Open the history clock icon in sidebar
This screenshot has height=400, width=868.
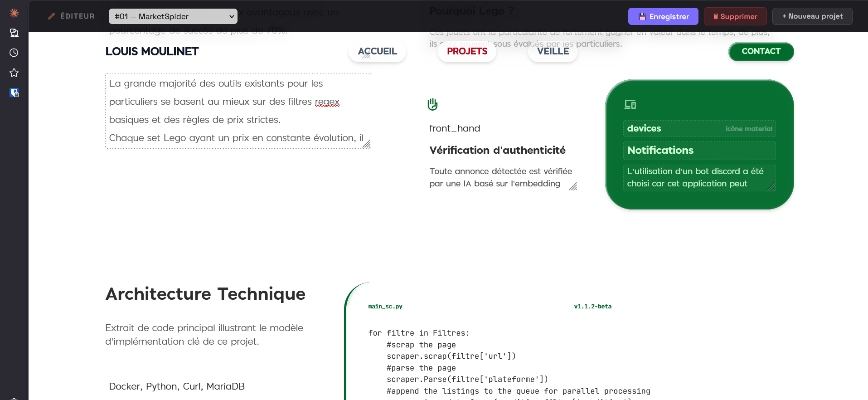tap(14, 53)
